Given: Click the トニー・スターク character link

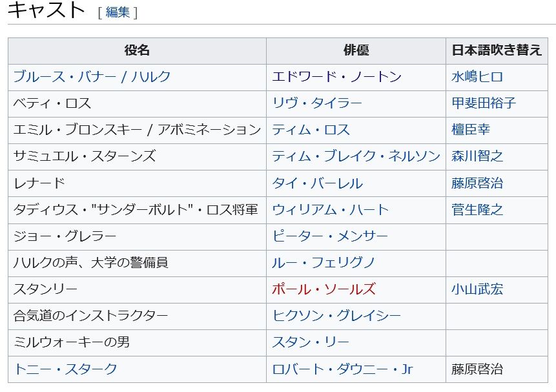Looking at the screenshot, I should [65, 369].
